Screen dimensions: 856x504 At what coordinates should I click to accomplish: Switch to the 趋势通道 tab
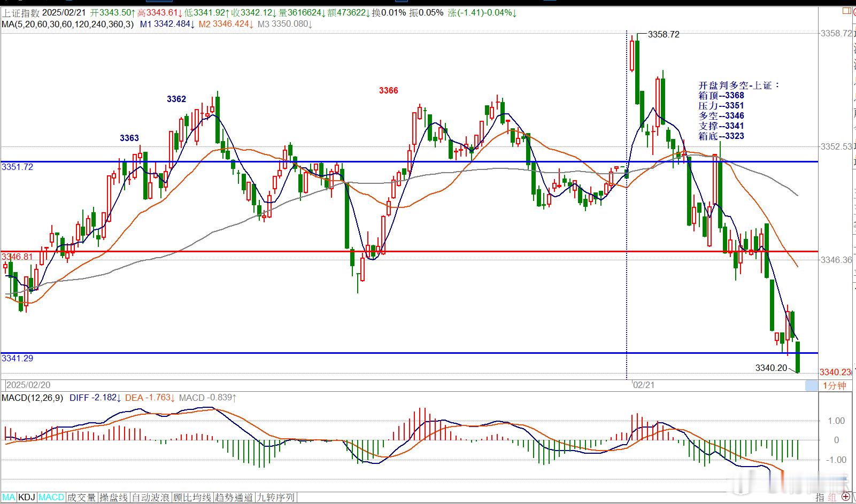point(234,497)
